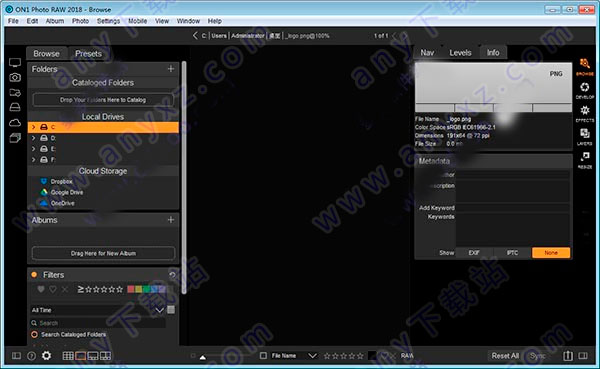
Task: Open the Develop module
Action: 584,90
